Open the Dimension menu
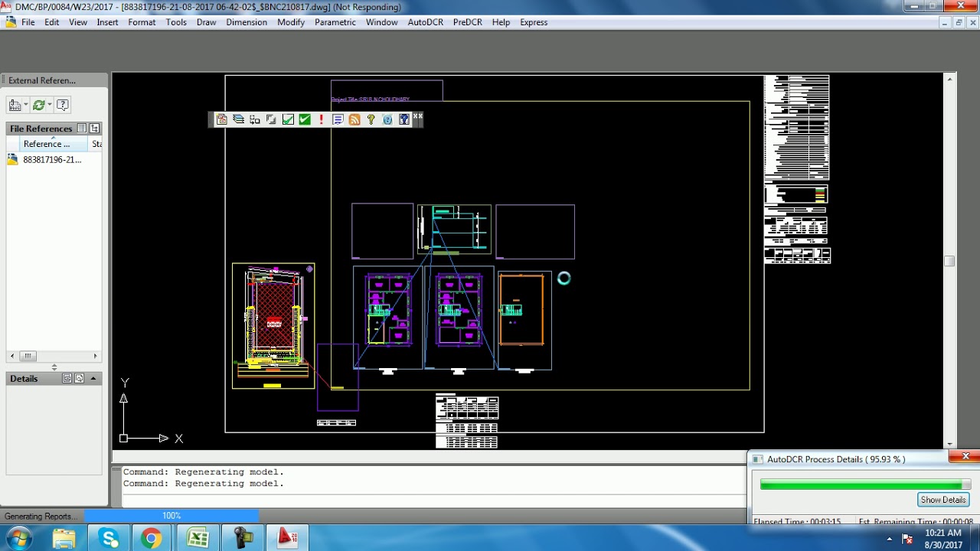Image resolution: width=980 pixels, height=551 pixels. coord(247,22)
